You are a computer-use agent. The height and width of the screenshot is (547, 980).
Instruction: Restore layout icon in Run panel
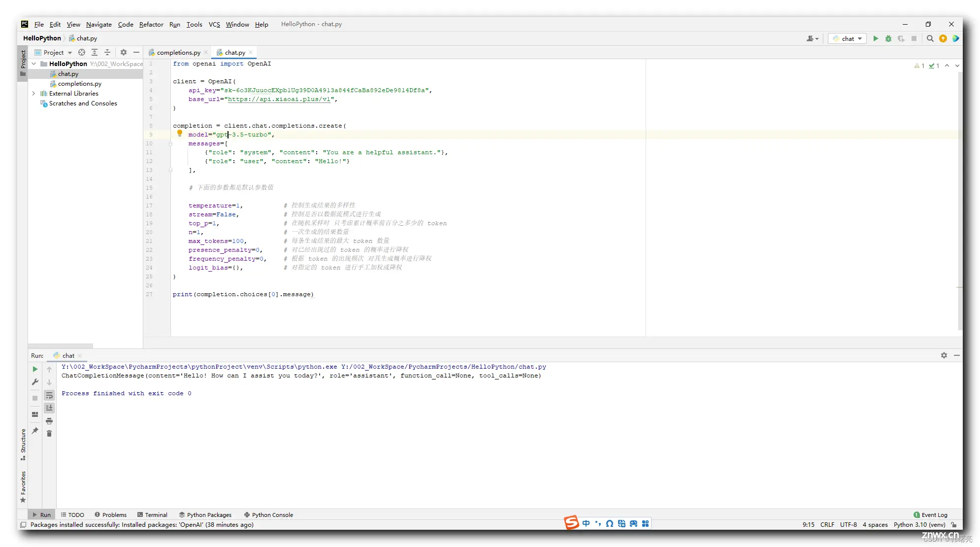pos(35,414)
